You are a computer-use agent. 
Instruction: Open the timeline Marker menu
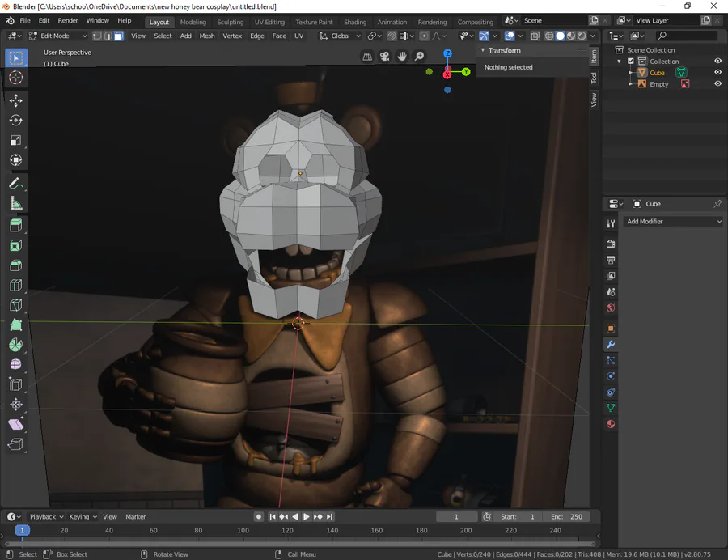point(136,517)
